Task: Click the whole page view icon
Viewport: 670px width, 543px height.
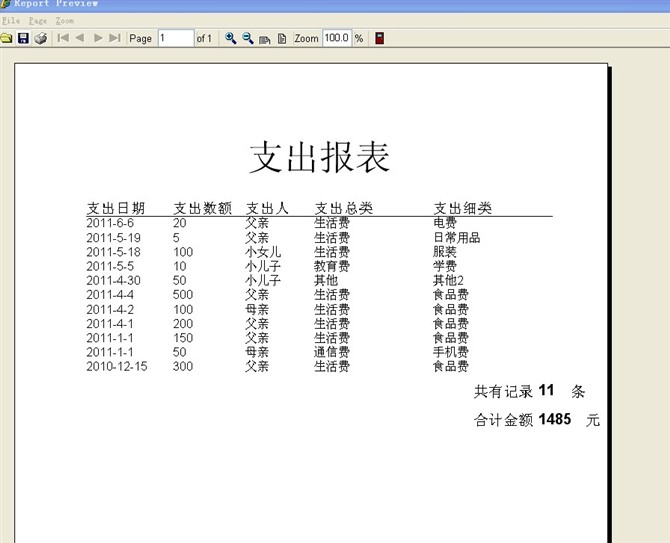Action: tap(282, 39)
